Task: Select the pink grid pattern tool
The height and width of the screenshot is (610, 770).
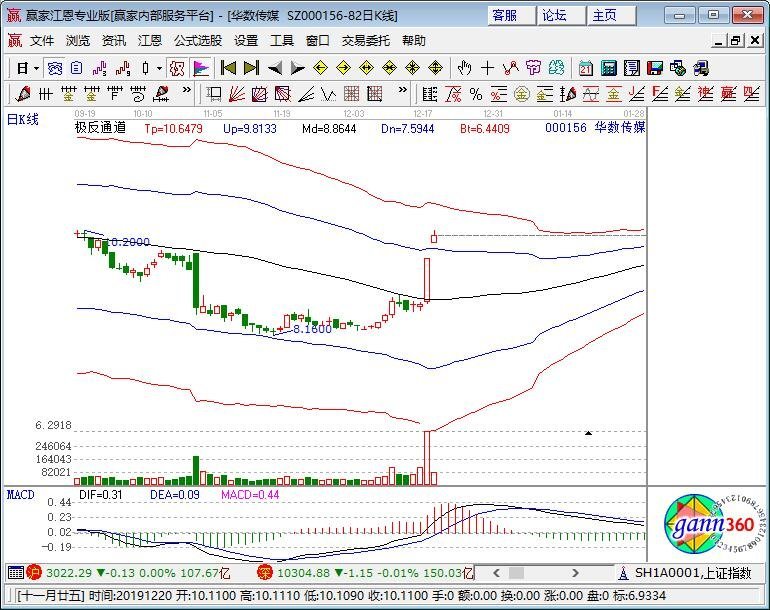Action: tap(351, 93)
